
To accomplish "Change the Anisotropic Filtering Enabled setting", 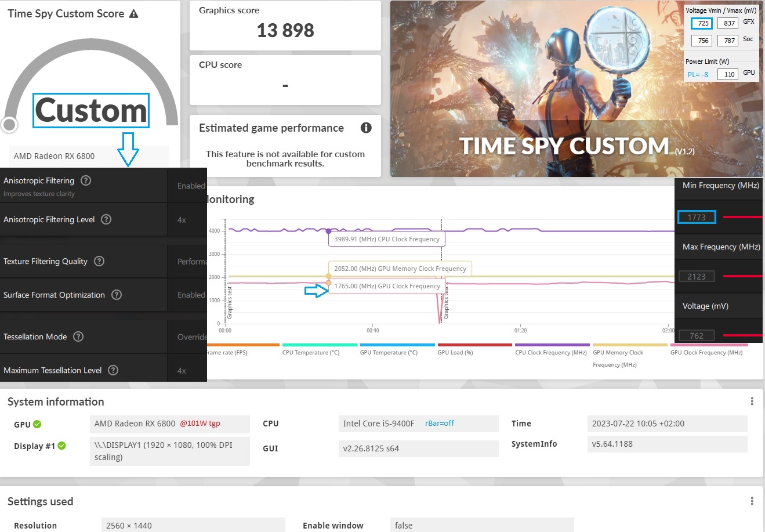I will (187, 186).
